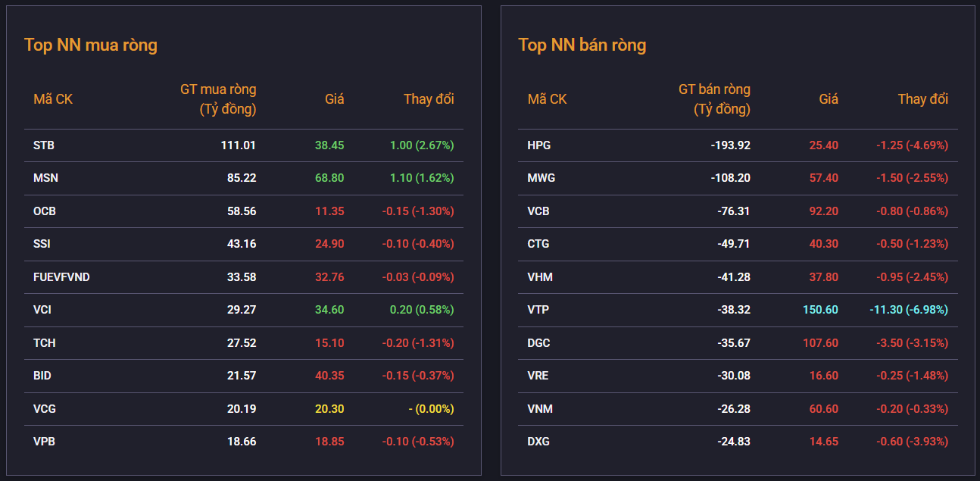
Task: Select the VHM ticker symbol
Action: [540, 277]
